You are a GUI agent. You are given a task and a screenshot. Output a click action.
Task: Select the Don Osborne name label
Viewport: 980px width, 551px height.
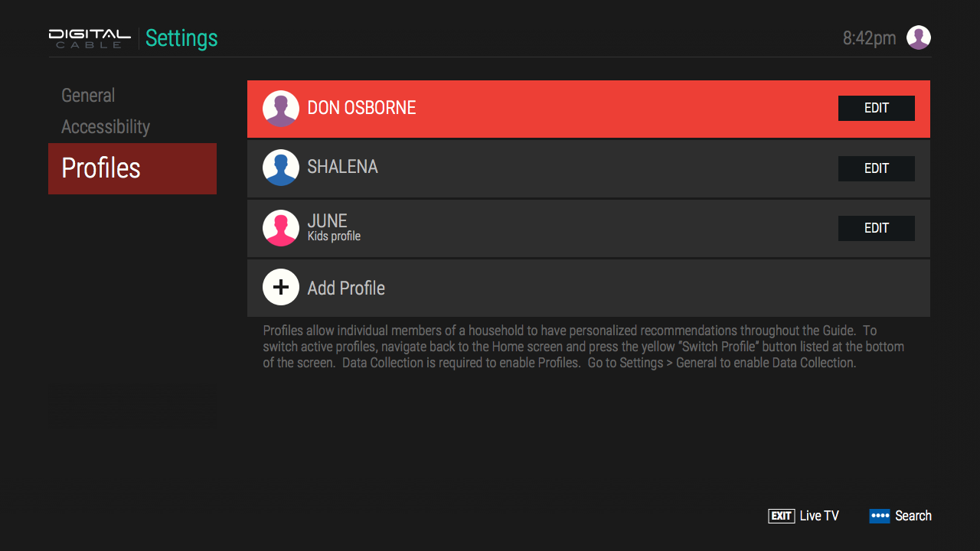361,108
